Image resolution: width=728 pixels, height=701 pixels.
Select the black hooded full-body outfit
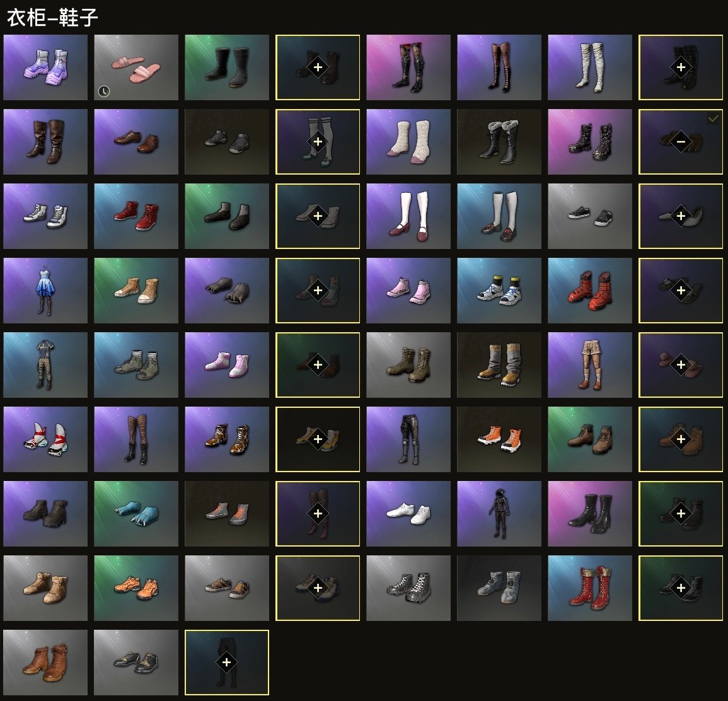click(x=499, y=513)
